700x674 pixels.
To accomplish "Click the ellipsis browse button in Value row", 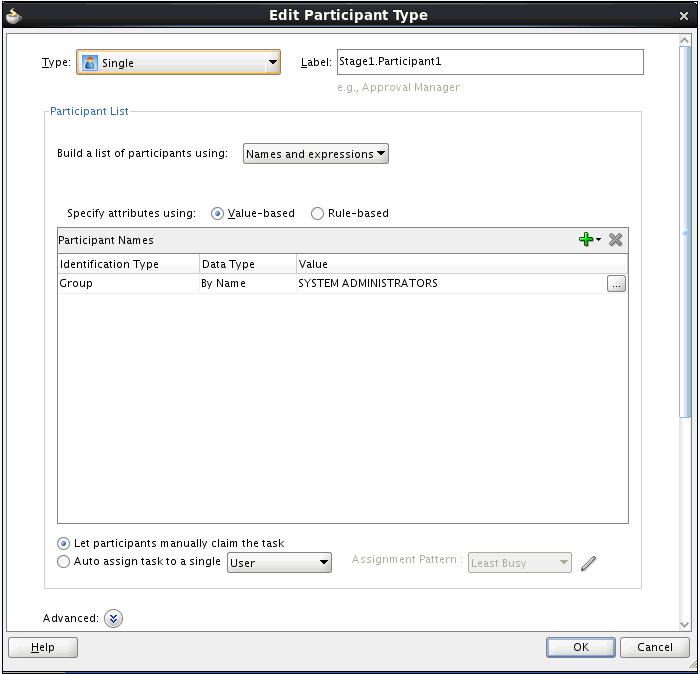I will (x=616, y=283).
